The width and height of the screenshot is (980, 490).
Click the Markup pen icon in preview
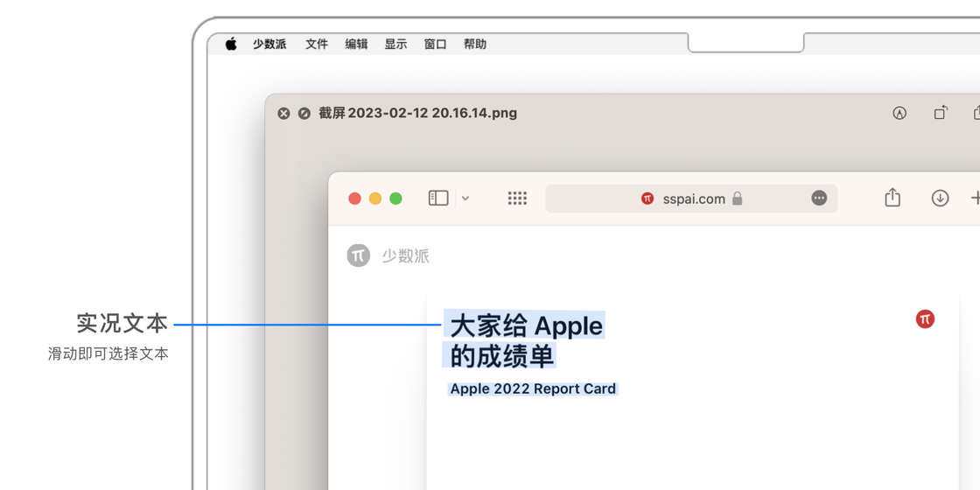tap(899, 113)
